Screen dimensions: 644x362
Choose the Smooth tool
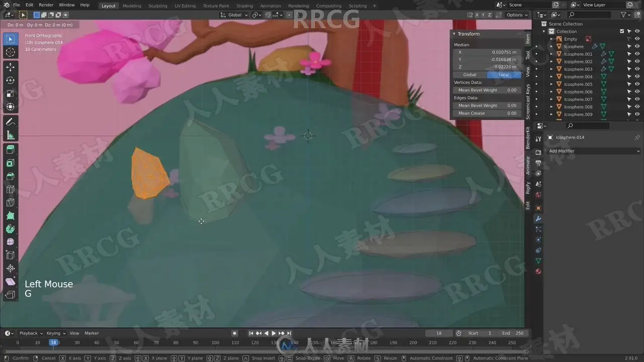pyautogui.click(x=11, y=241)
